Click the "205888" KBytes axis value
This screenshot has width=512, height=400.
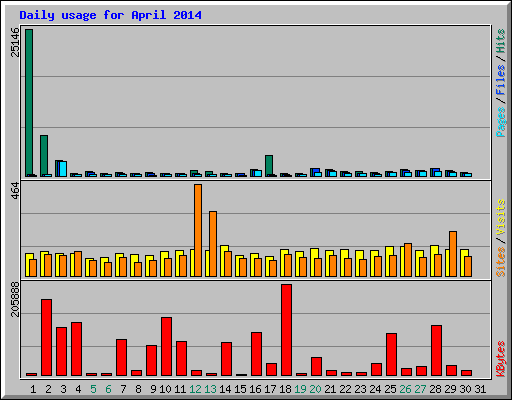click(15, 299)
